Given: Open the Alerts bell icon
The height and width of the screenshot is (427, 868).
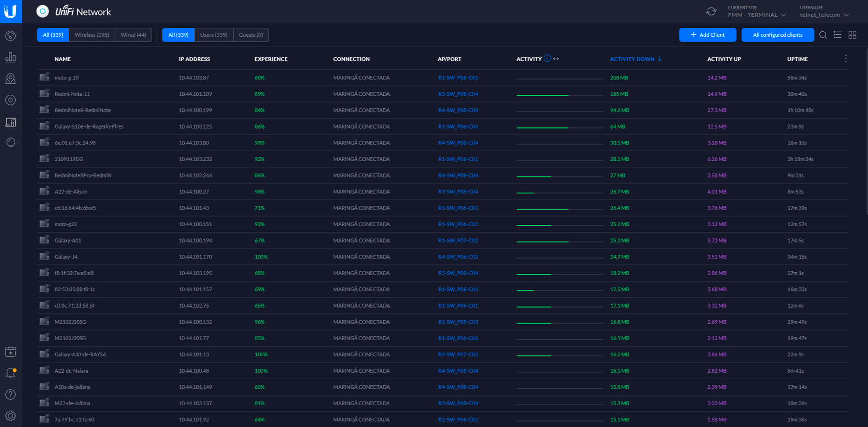Looking at the screenshot, I should tap(11, 373).
